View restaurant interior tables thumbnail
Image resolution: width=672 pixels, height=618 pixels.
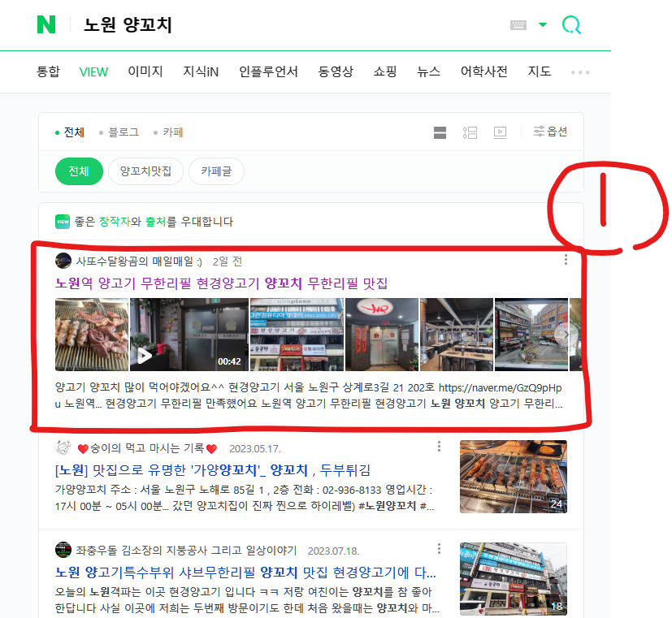(x=457, y=335)
